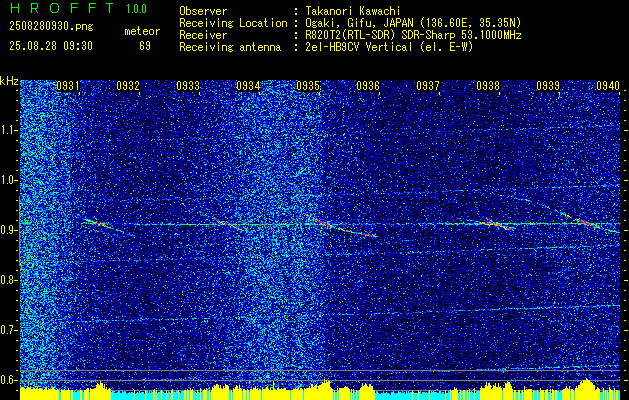629x400 pixels.
Task: Click time marker 0940
Action: 608,85
